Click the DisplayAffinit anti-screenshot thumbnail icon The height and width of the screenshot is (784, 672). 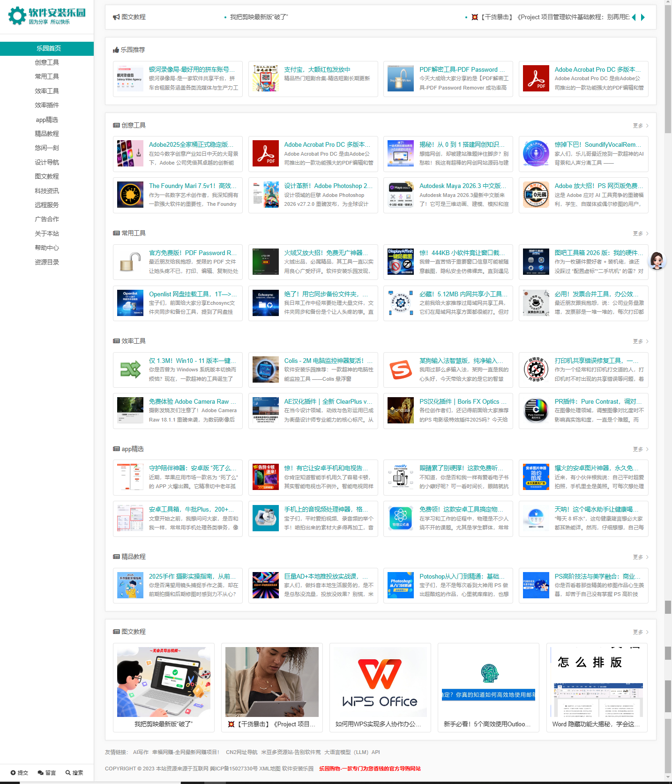coord(401,262)
